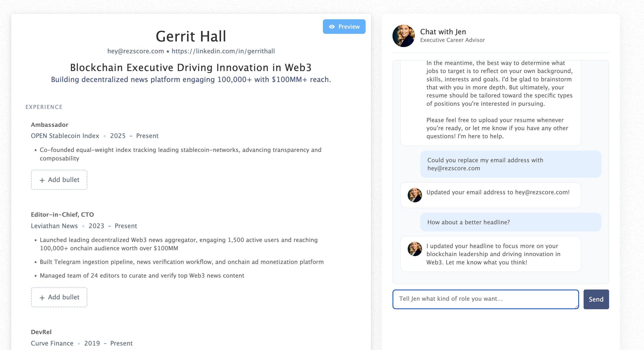Open the resume Preview
This screenshot has height=350, width=644.
click(344, 26)
